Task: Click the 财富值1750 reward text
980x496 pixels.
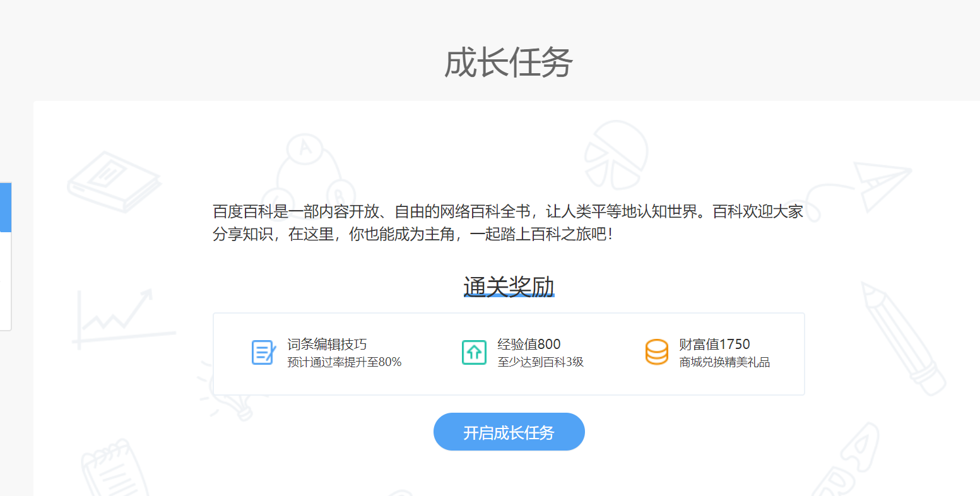Action: tap(714, 345)
